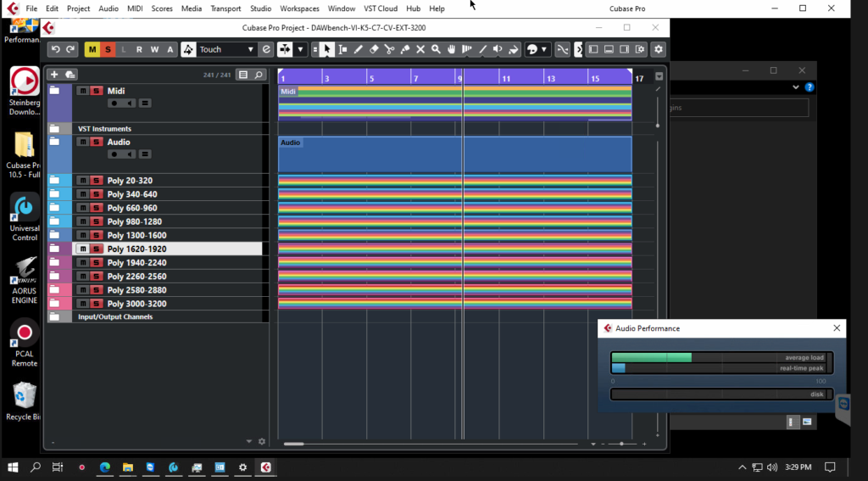The image size is (868, 481).
Task: Open Windows Start menu
Action: [x=13, y=467]
